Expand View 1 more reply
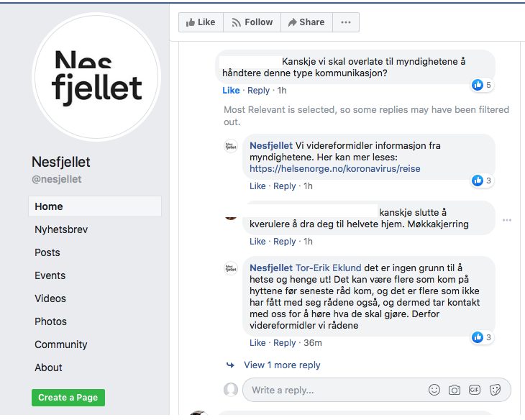The width and height of the screenshot is (525, 420). pos(282,365)
